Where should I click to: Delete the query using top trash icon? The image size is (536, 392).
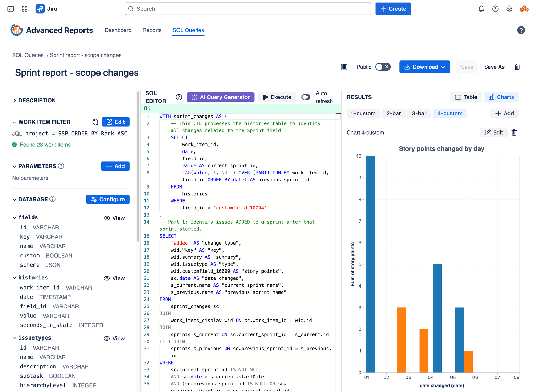(517, 67)
